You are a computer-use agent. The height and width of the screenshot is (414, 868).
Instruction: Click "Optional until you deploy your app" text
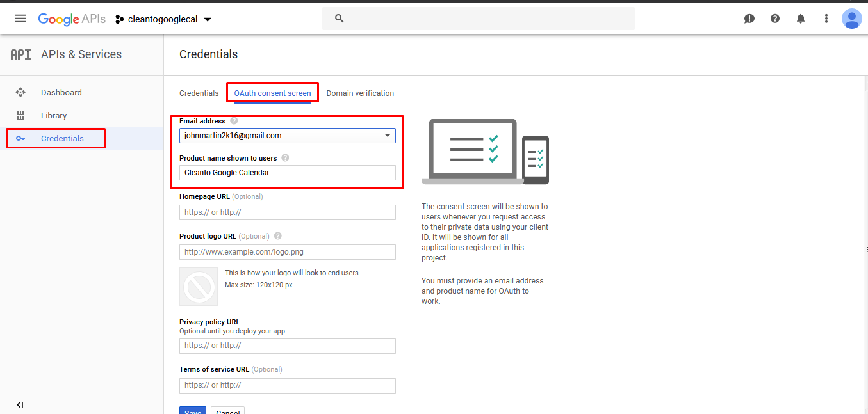pyautogui.click(x=232, y=331)
